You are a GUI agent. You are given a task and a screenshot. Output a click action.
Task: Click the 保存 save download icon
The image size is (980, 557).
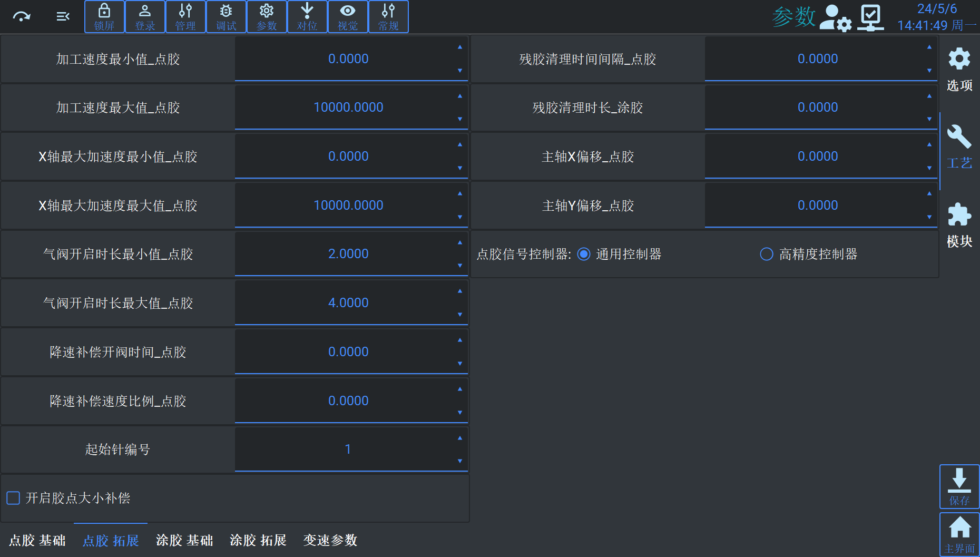(x=959, y=486)
